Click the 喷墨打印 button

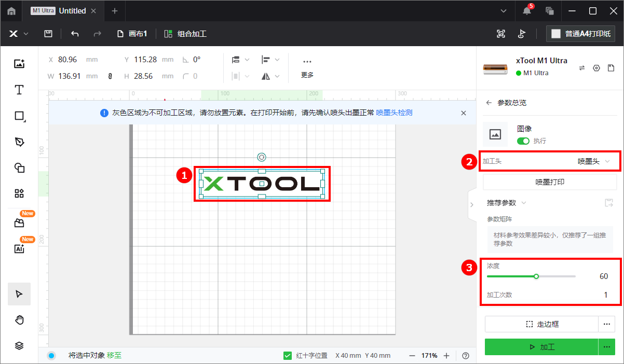[550, 182]
